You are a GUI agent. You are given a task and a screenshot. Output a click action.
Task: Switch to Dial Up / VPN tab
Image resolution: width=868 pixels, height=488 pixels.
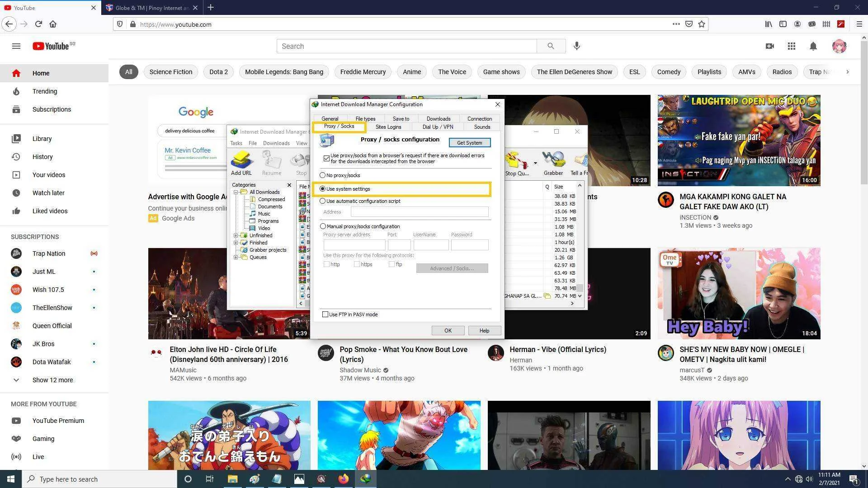[x=438, y=127]
